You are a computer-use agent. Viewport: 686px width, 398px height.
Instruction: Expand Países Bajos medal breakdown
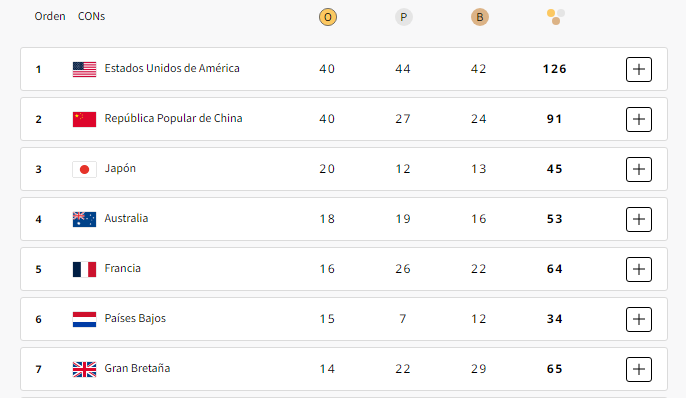[639, 319]
